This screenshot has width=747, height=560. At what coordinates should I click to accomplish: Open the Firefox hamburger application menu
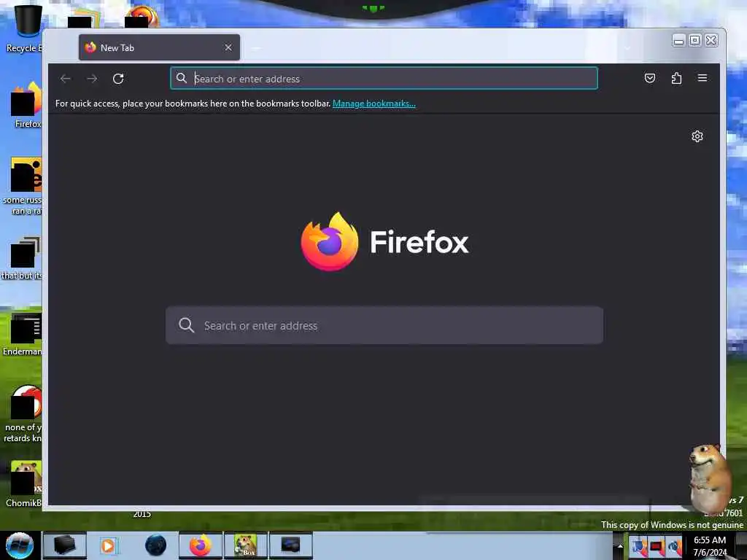pyautogui.click(x=703, y=77)
